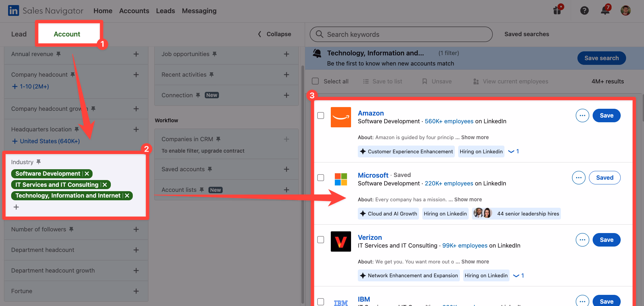
Task: Click the Saved button for Microsoft
Action: point(604,178)
